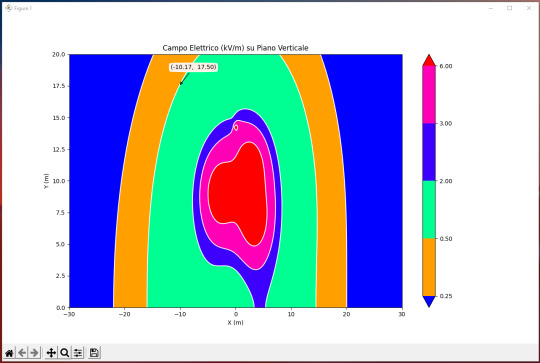Click the 3.00 colorbar tick label
540x363 pixels.
tap(446, 123)
